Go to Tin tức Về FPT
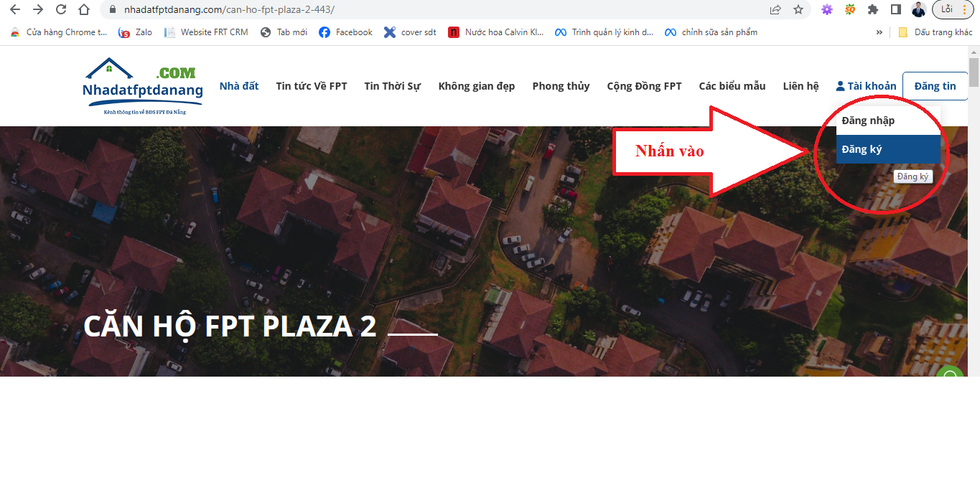Viewport: 980px width, 495px height. [x=312, y=86]
